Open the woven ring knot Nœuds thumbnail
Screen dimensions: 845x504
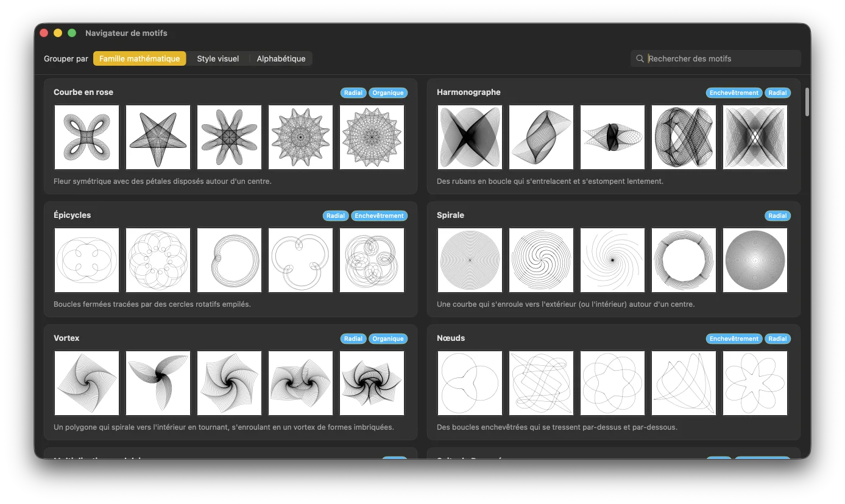pyautogui.click(x=612, y=383)
